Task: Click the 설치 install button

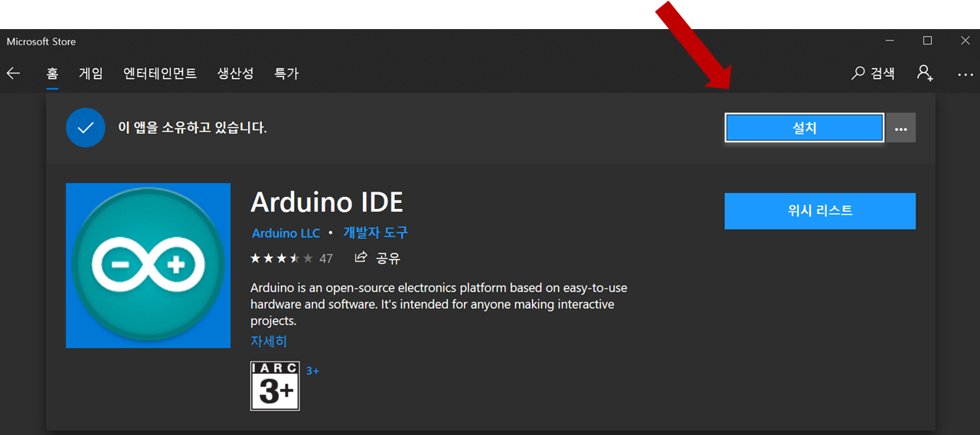Action: point(805,128)
